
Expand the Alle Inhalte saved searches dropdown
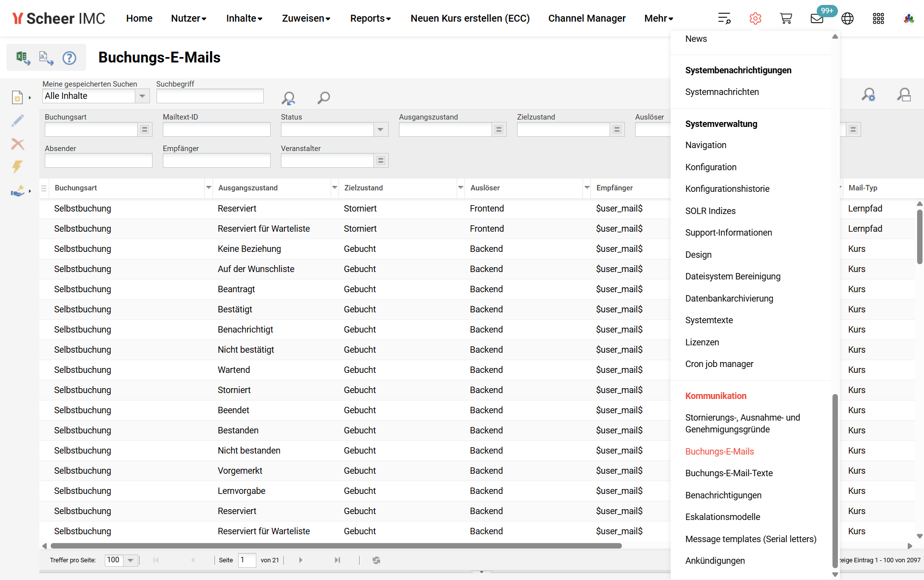pyautogui.click(x=142, y=96)
